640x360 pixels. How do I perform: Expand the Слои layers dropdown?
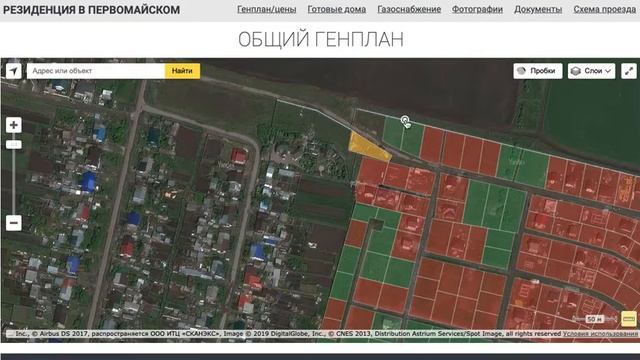(591, 71)
